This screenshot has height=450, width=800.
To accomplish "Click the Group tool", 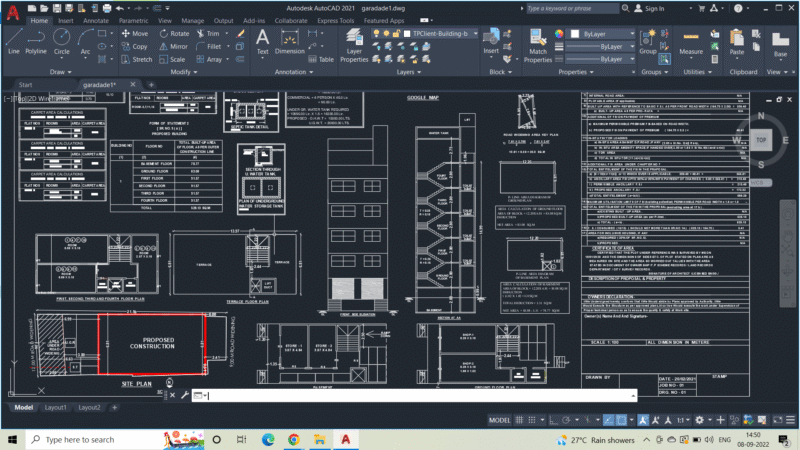I will point(647,42).
